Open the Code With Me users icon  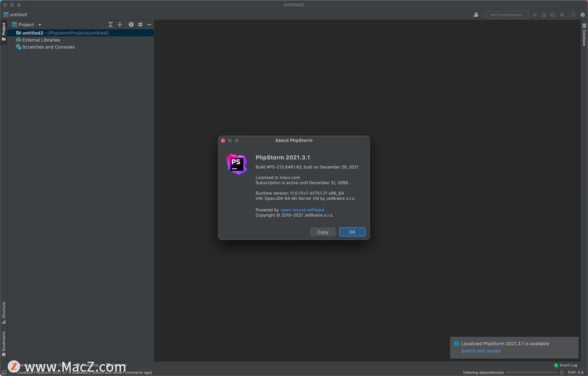click(x=476, y=15)
